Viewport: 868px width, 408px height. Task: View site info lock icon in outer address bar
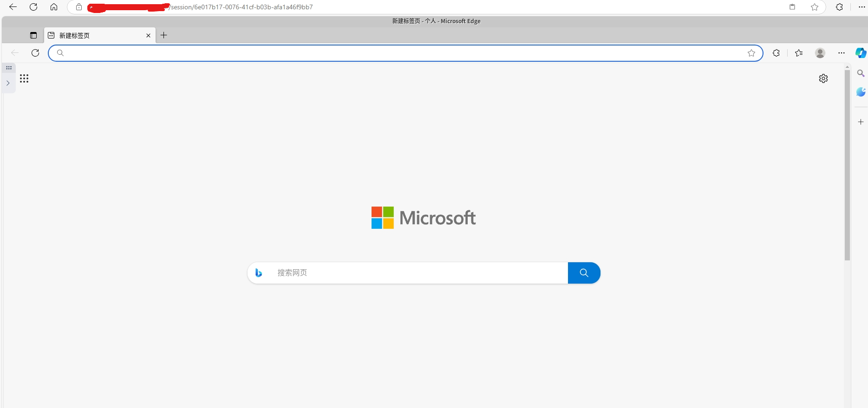pyautogui.click(x=79, y=7)
